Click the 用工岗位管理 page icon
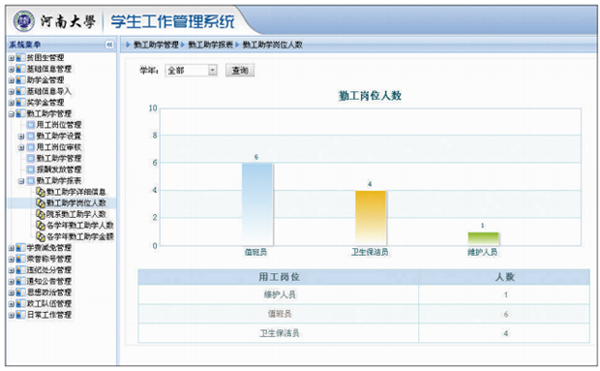This screenshot has height=371, width=600. point(31,125)
